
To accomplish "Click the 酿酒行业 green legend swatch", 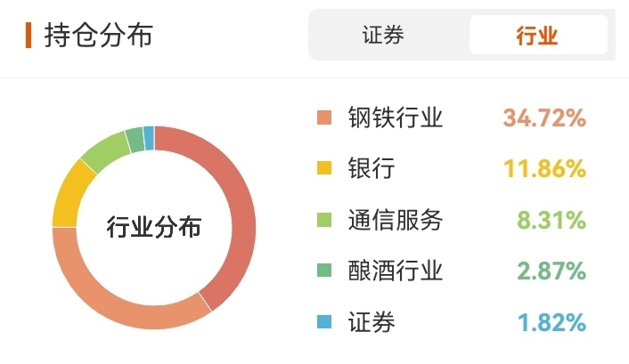I will 324,271.
